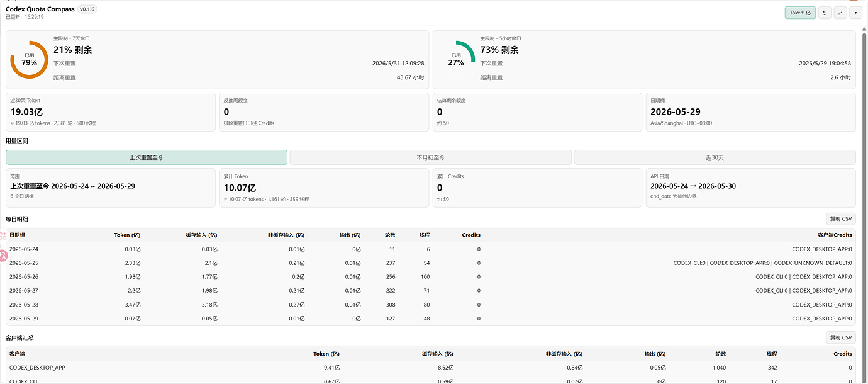Switch to the 近30天 range tab
This screenshot has height=384, width=868.
[715, 157]
